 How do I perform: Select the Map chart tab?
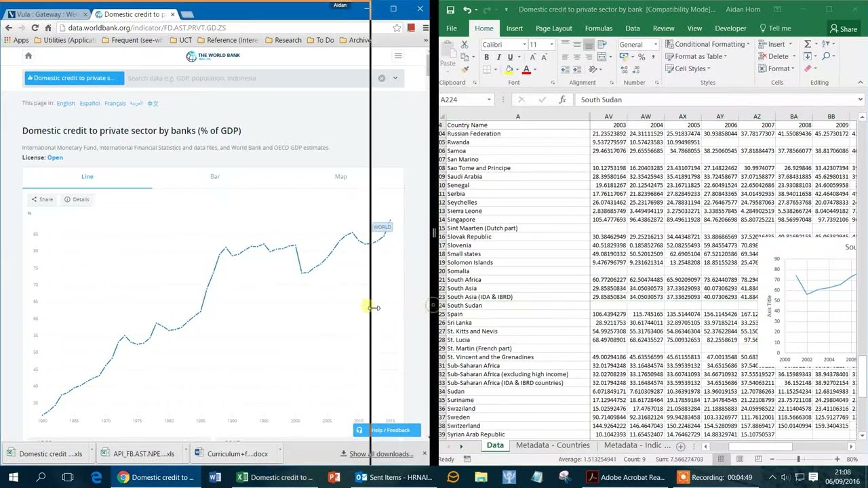tap(341, 176)
